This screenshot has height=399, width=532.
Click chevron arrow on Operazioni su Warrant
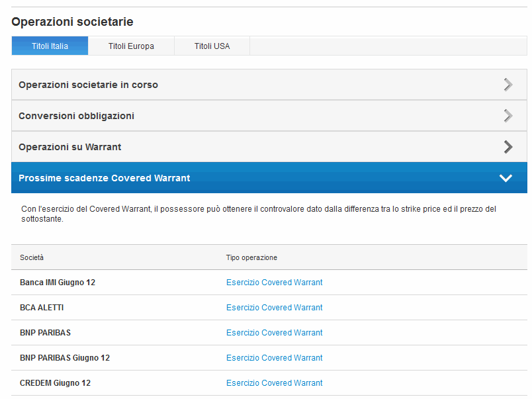click(508, 147)
